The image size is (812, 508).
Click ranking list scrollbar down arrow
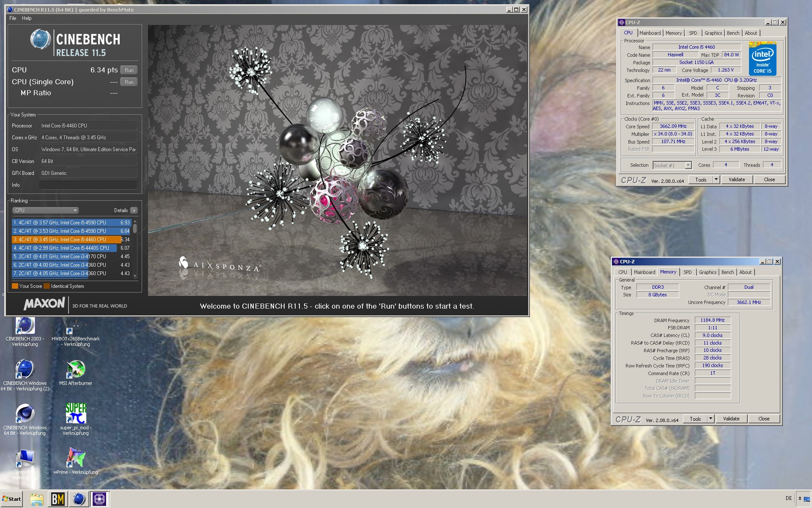(x=135, y=276)
